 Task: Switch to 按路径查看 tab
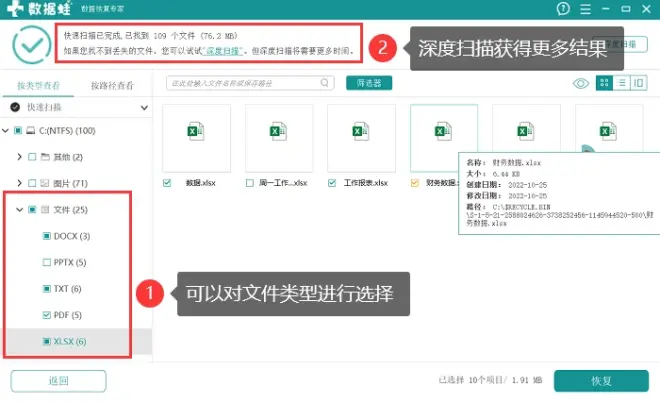tap(112, 86)
